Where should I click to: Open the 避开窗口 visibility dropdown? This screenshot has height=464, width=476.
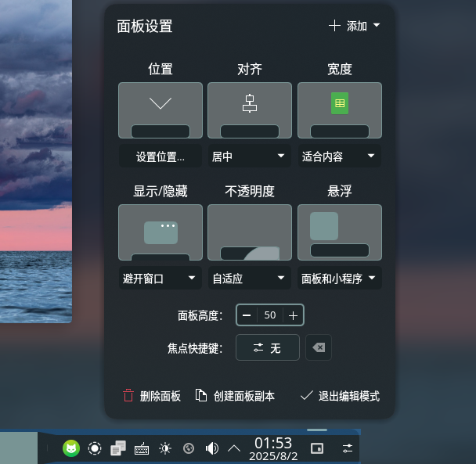tap(160, 278)
